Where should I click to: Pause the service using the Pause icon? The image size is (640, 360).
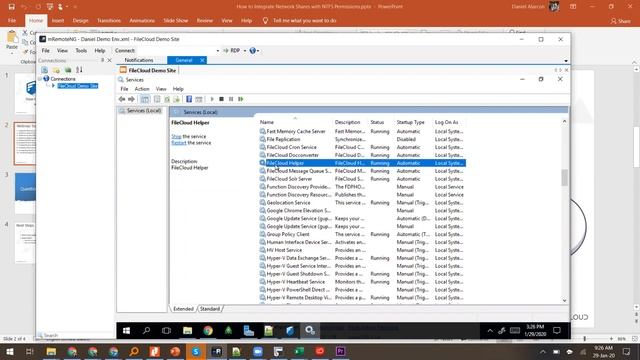pyautogui.click(x=231, y=99)
